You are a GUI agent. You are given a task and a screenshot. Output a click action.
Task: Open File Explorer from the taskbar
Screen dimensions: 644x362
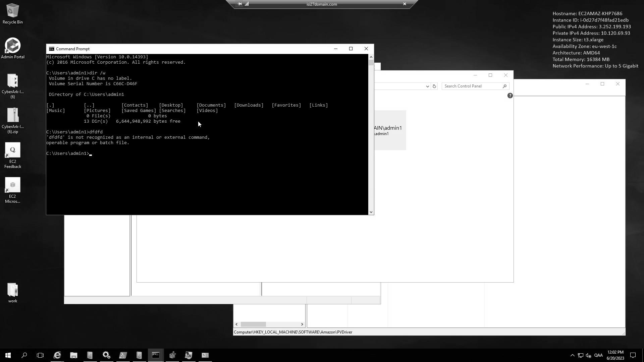pyautogui.click(x=74, y=355)
